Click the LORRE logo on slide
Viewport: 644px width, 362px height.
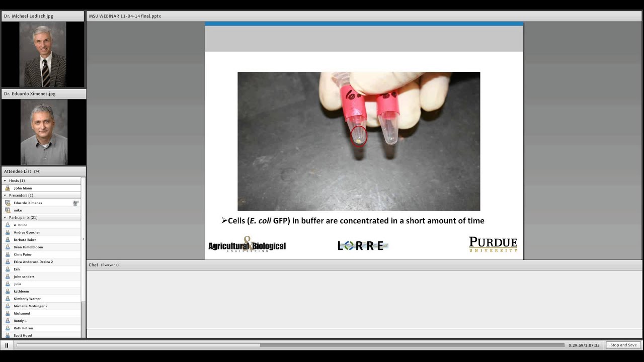363,245
